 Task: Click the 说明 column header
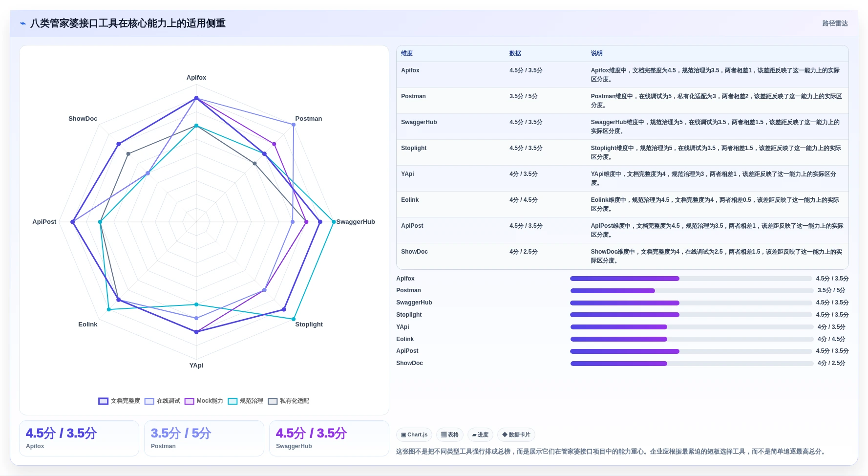click(x=596, y=53)
